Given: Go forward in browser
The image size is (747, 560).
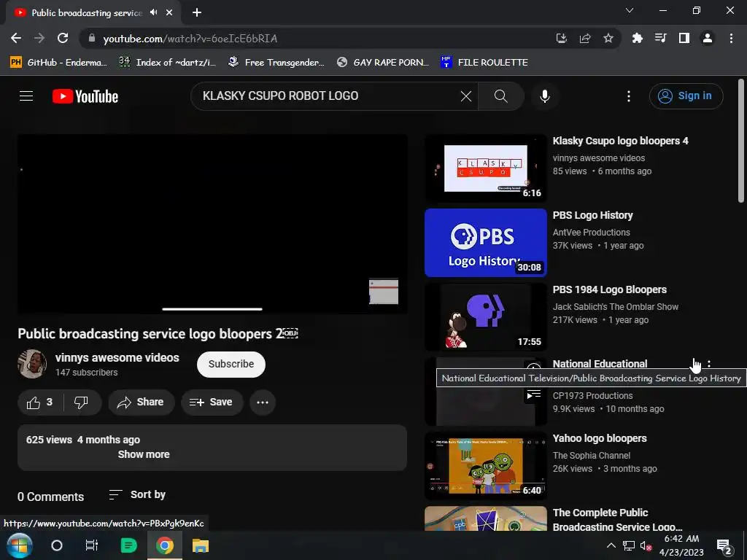Looking at the screenshot, I should tap(39, 38).
